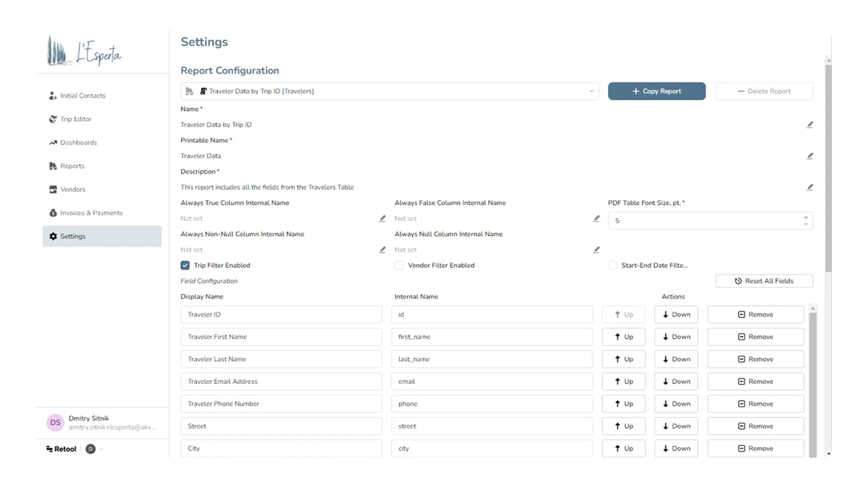Click Reset All Fields

pyautogui.click(x=764, y=281)
